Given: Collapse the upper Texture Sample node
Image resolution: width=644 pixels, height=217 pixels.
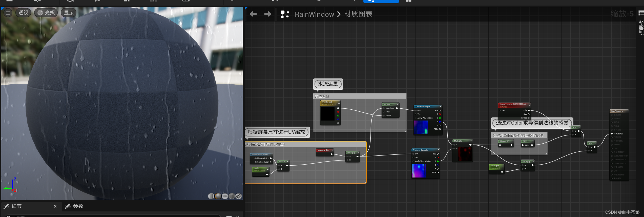Looking at the screenshot, I should 441,107.
